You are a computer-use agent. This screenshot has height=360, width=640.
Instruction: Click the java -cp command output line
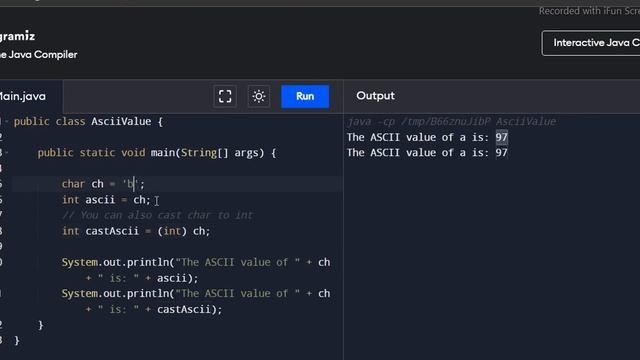tap(451, 122)
